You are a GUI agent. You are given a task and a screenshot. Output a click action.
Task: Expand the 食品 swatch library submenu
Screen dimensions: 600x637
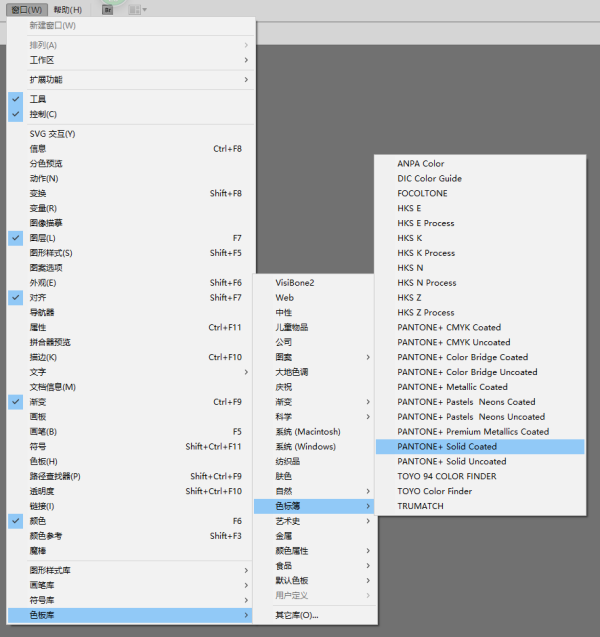pos(314,566)
